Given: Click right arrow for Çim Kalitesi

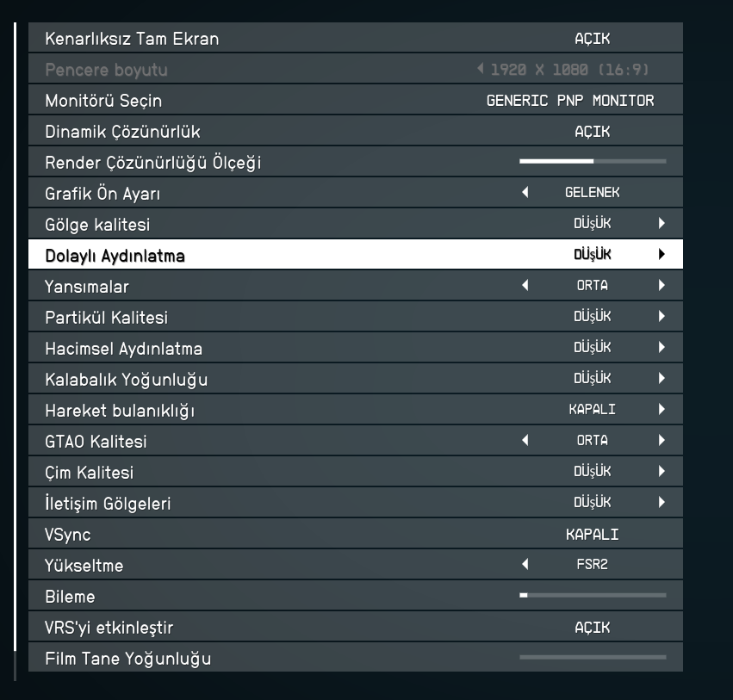Looking at the screenshot, I should click(662, 472).
